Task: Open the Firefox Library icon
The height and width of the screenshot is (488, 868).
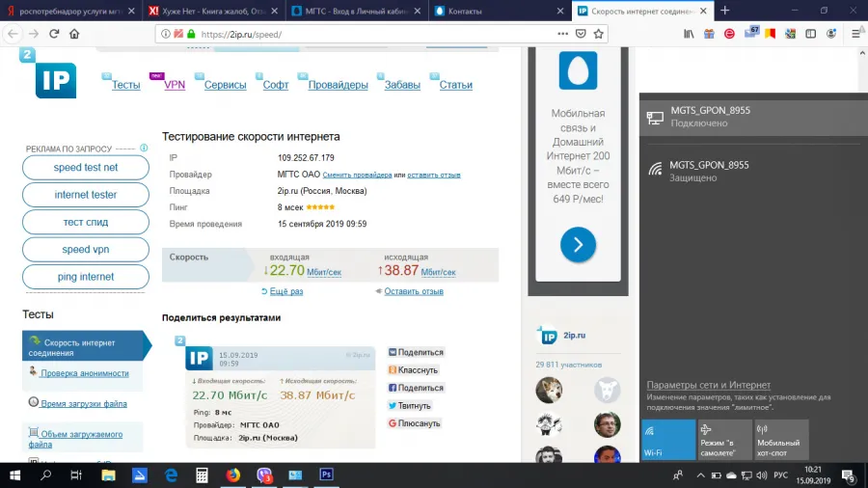Action: tap(689, 34)
